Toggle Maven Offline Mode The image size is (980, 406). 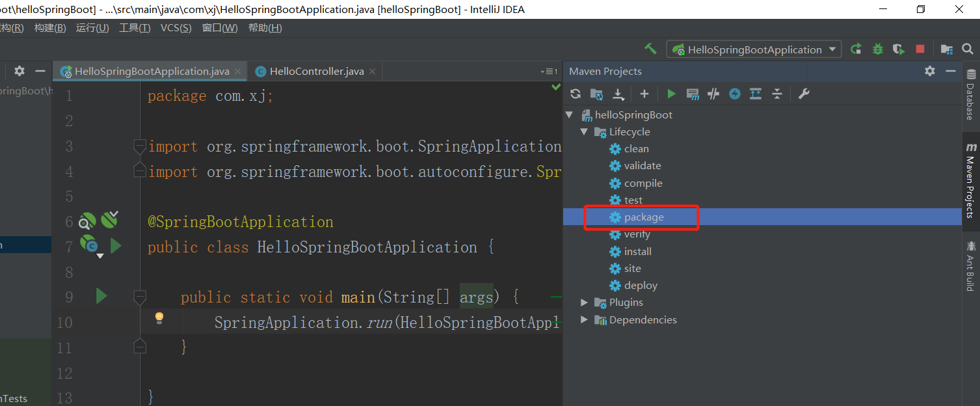pyautogui.click(x=713, y=94)
